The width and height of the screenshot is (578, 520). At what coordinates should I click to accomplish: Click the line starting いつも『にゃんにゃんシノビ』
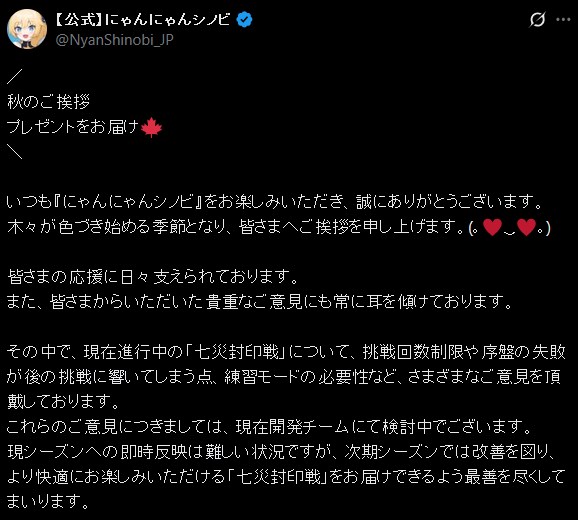275,202
